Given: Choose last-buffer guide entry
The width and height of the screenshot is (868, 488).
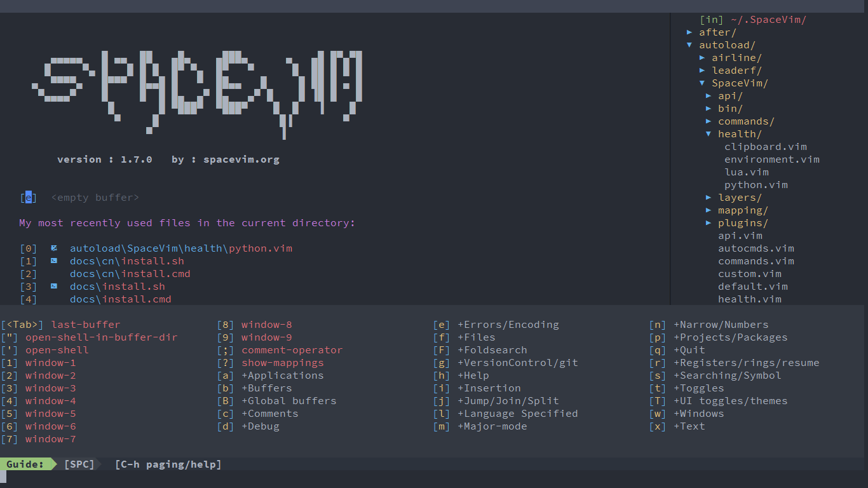Looking at the screenshot, I should coord(86,325).
